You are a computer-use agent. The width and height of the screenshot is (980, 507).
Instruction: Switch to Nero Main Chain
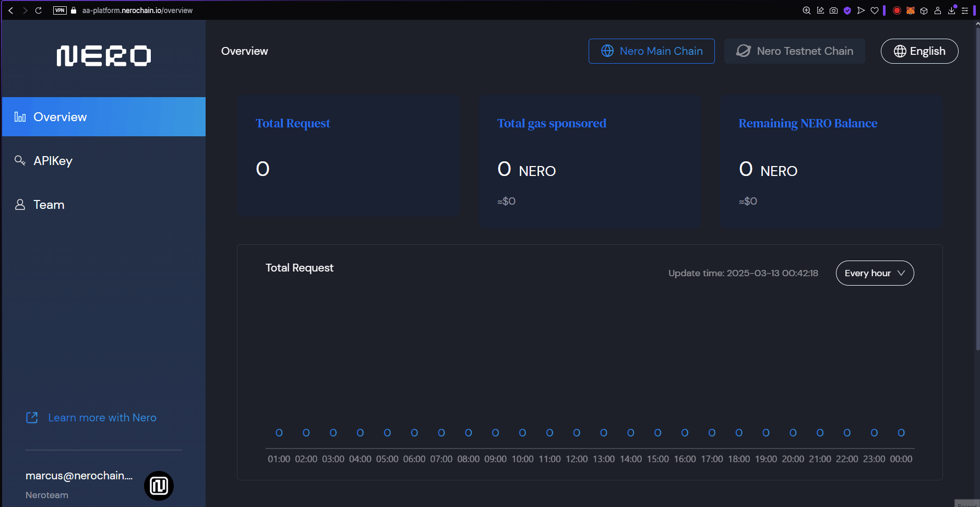pos(651,51)
